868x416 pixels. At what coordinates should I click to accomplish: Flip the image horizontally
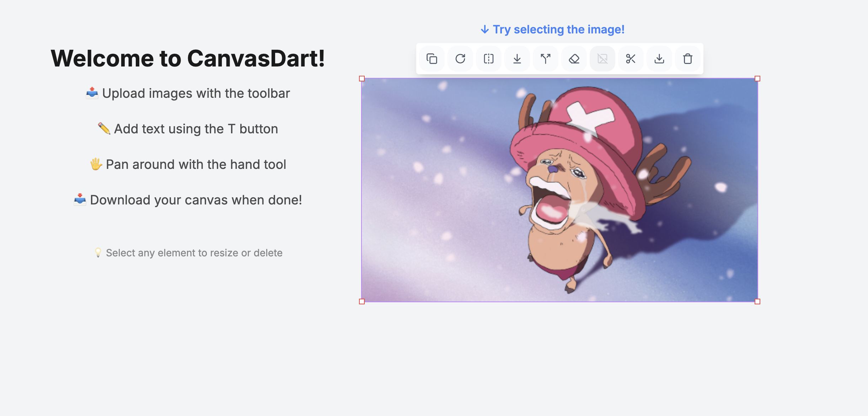[x=489, y=59]
